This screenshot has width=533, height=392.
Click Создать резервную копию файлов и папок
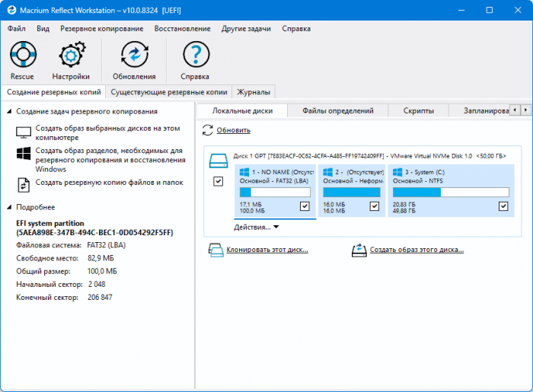click(x=109, y=183)
